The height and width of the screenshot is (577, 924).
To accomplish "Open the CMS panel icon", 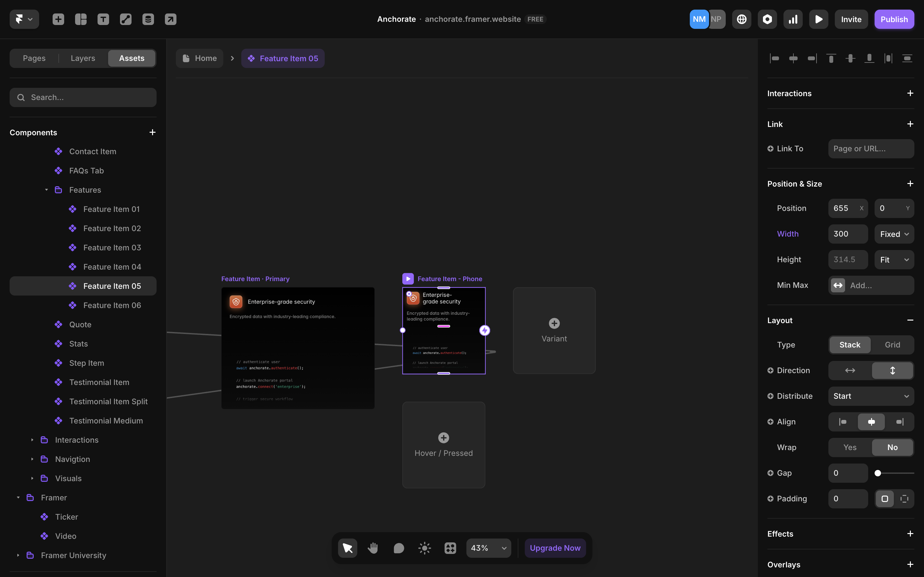I will coord(148,19).
